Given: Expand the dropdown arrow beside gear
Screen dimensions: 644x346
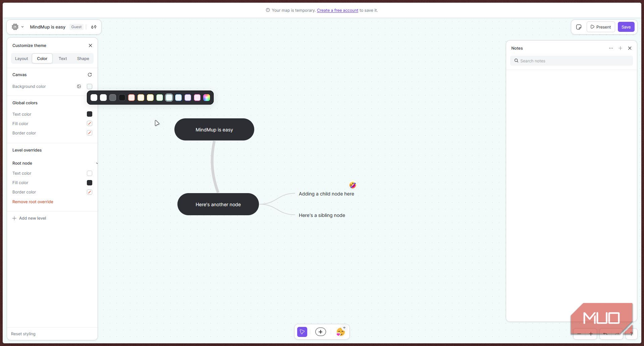Looking at the screenshot, I should 22,27.
